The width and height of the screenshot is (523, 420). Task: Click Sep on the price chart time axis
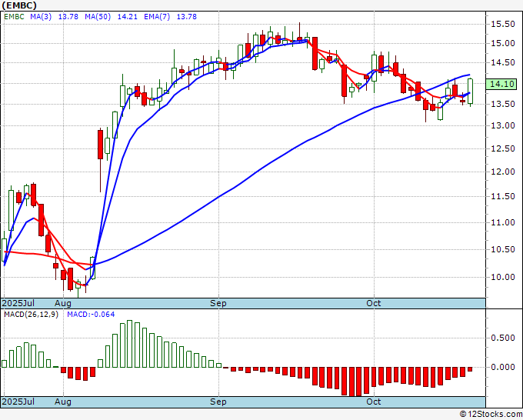click(x=218, y=303)
